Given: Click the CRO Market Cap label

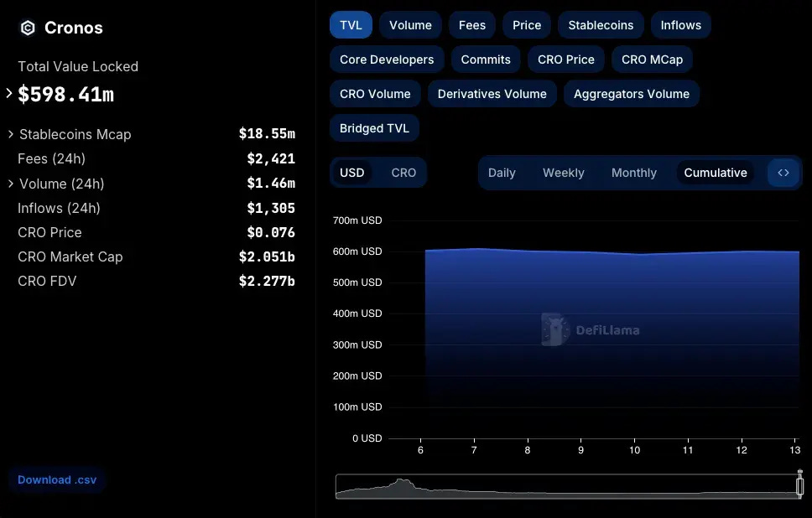Looking at the screenshot, I should tap(70, 256).
